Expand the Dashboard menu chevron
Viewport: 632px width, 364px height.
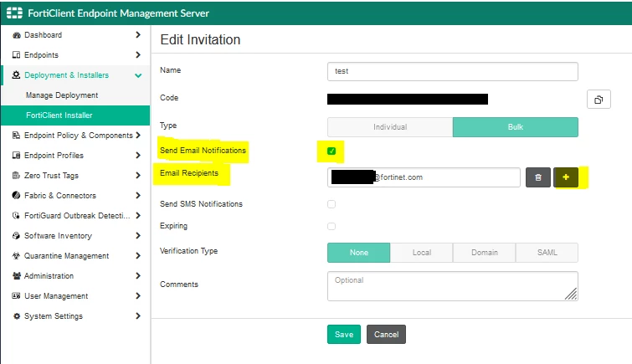click(138, 34)
